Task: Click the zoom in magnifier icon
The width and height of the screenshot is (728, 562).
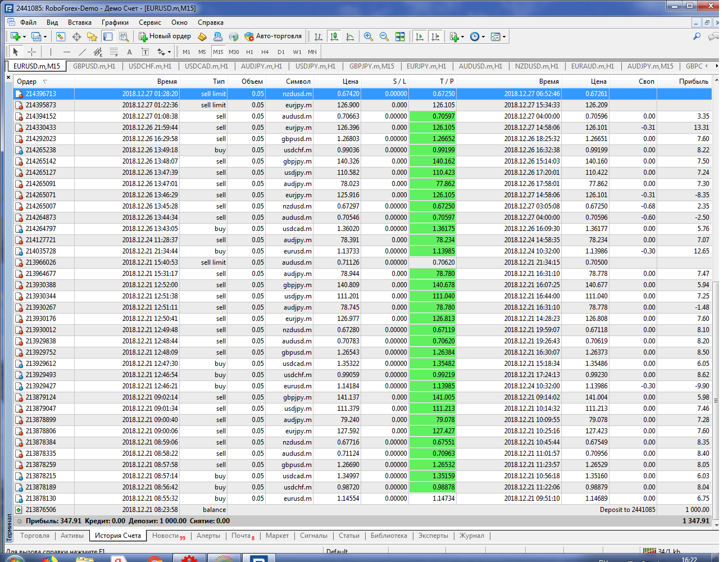Action: pyautogui.click(x=368, y=37)
